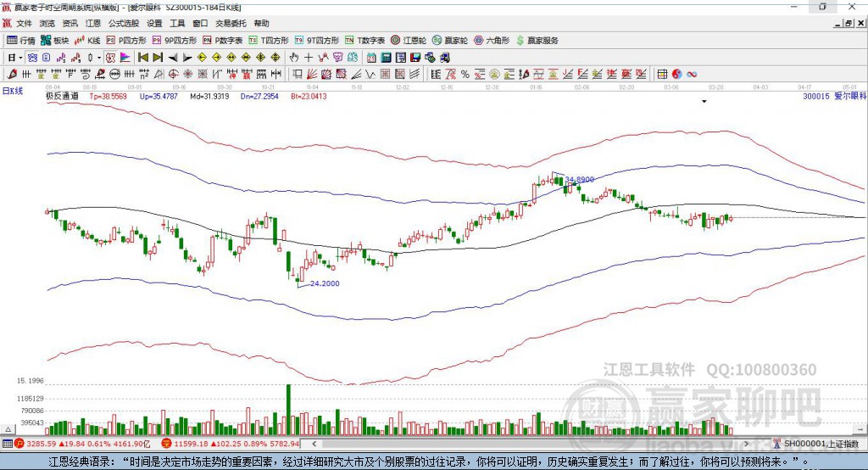Select the fan lines drawing tool
The image size is (868, 470).
[x=312, y=75]
